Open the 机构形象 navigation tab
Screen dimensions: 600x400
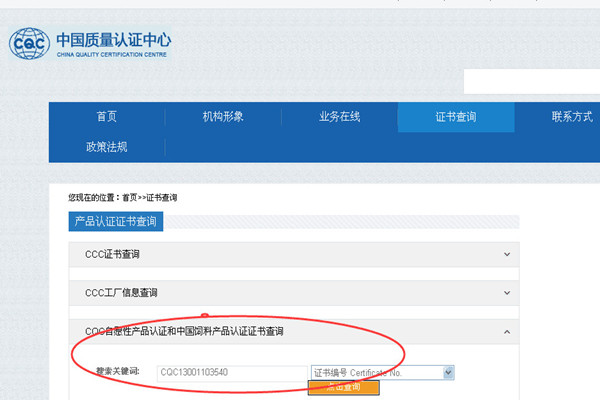point(223,116)
